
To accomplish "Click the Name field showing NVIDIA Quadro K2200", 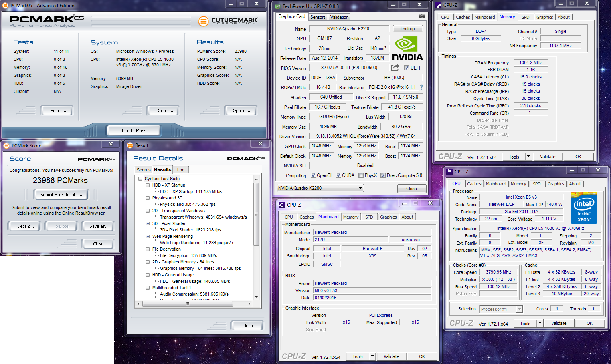I will click(349, 29).
